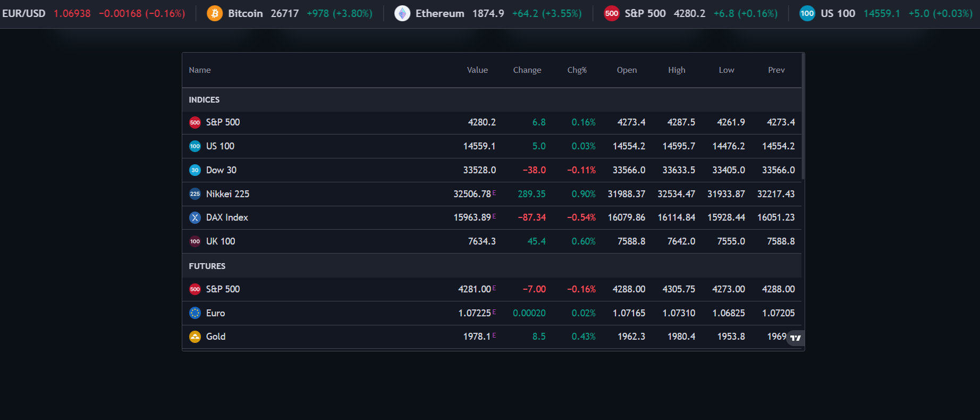The width and height of the screenshot is (980, 420).
Task: Open the Ethereum ticker link
Action: tap(488, 13)
